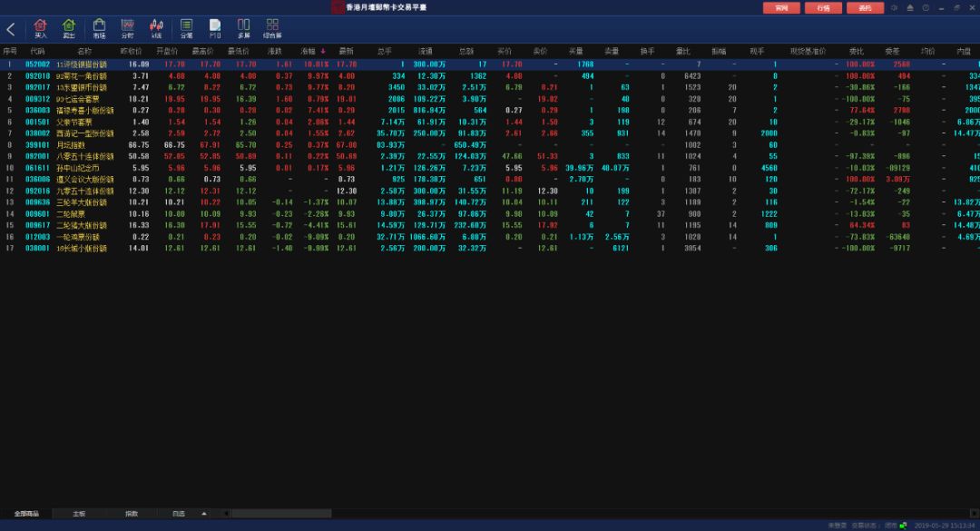Switch to the 指数 bottom tab
980x531 pixels.
[132, 514]
